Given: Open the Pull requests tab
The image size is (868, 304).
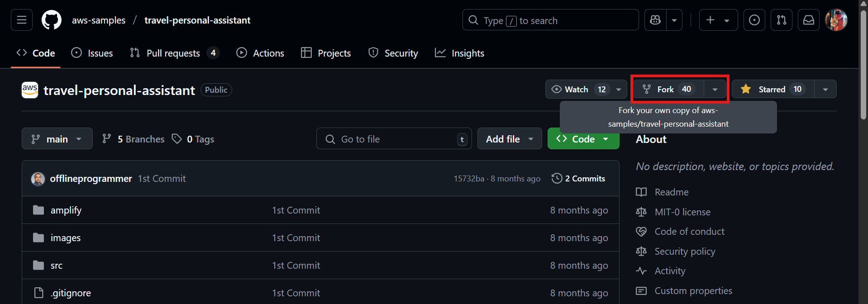Looking at the screenshot, I should point(175,53).
